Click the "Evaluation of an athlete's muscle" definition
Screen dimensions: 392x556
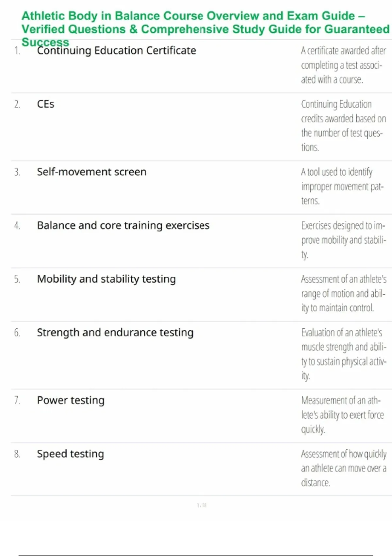pos(343,354)
